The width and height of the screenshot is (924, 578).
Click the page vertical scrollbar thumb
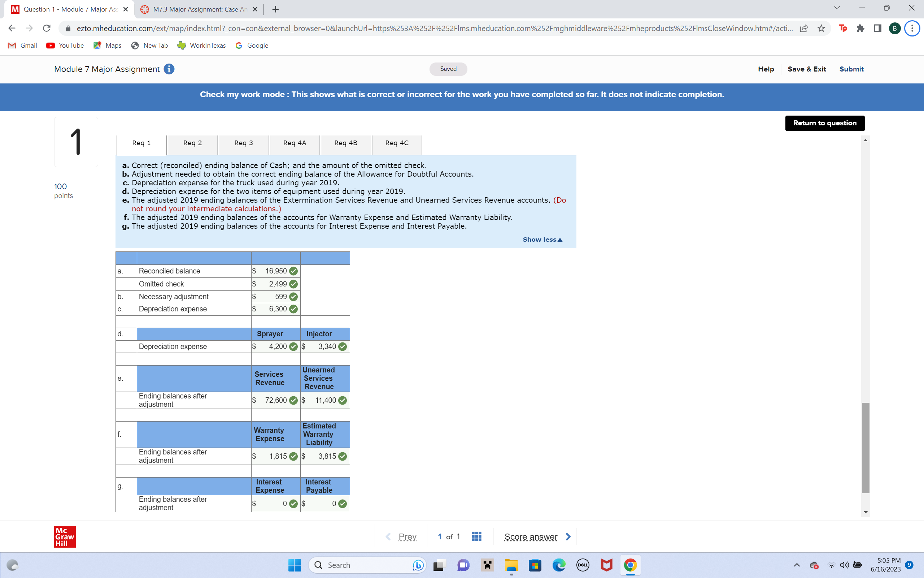(x=866, y=448)
